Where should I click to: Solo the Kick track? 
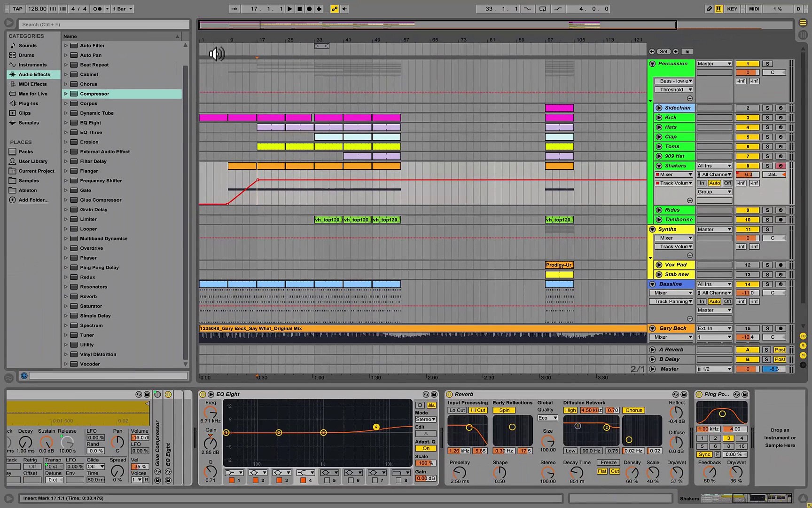pos(767,118)
